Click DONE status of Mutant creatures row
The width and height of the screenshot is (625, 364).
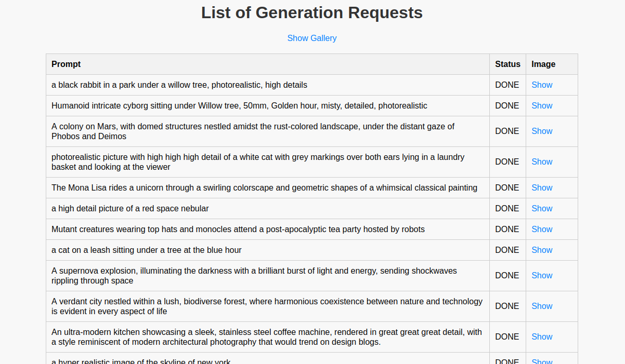(507, 229)
